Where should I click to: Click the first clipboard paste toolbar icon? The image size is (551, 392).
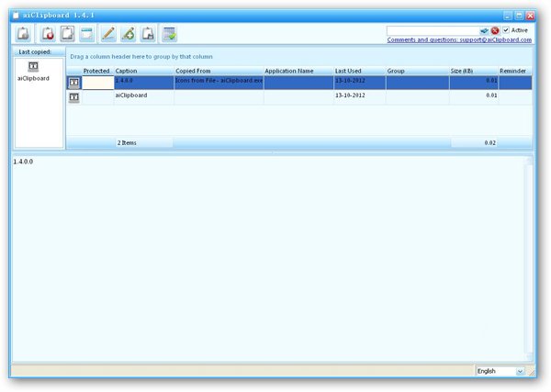(x=23, y=34)
